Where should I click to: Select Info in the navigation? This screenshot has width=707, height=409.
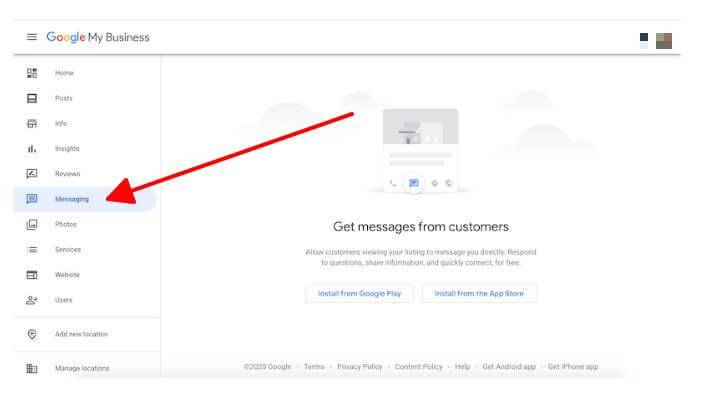[x=61, y=124]
